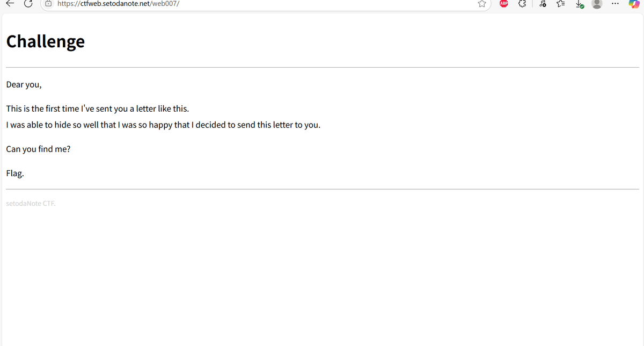Launch the Copilot sidebar icon
Image resolution: width=644 pixels, height=346 pixels.
(634, 4)
